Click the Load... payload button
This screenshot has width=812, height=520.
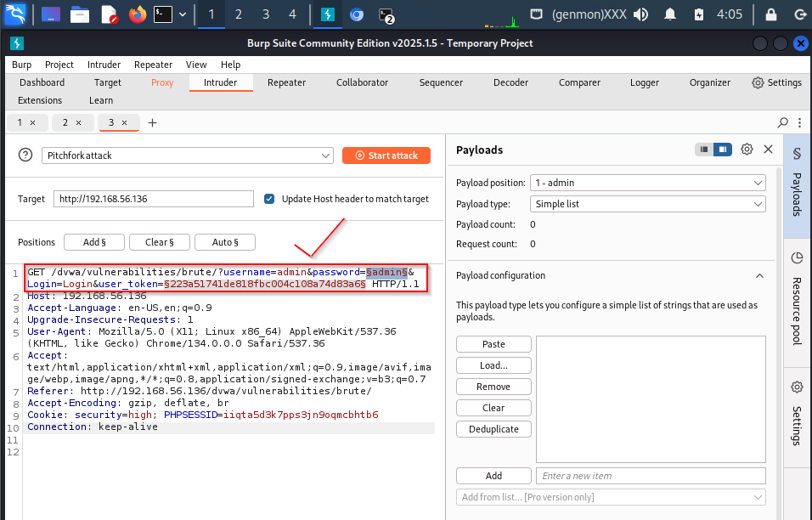(493, 365)
